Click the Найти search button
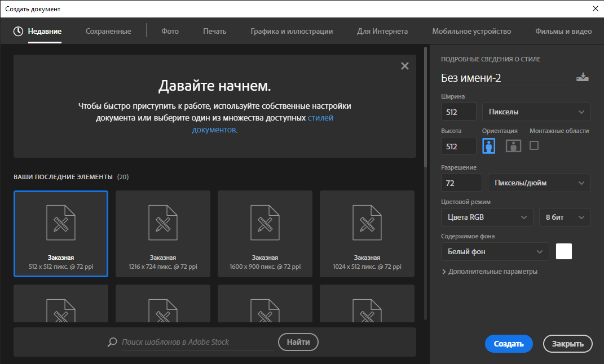Image resolution: width=604 pixels, height=364 pixels. coord(298,341)
